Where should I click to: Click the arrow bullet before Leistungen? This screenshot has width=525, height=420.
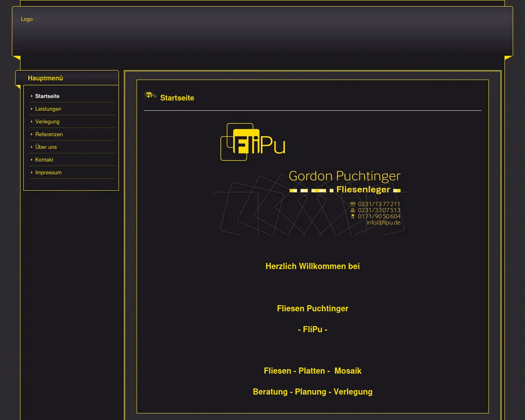[32, 109]
